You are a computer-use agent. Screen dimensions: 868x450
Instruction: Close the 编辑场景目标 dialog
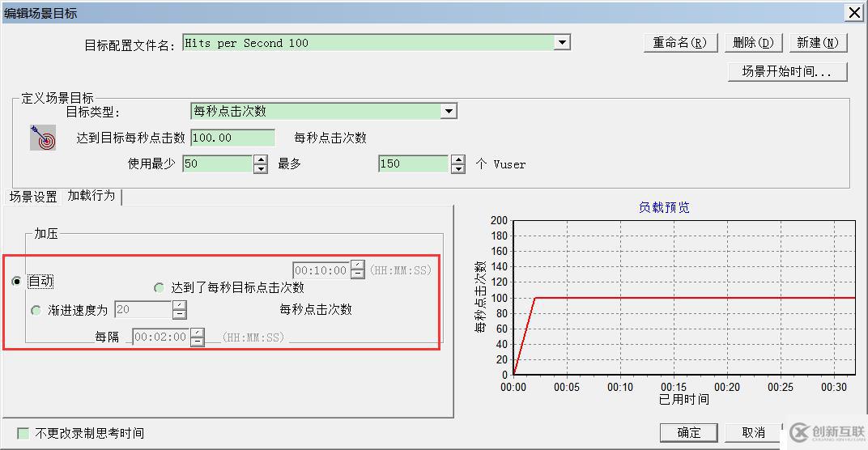(x=855, y=13)
